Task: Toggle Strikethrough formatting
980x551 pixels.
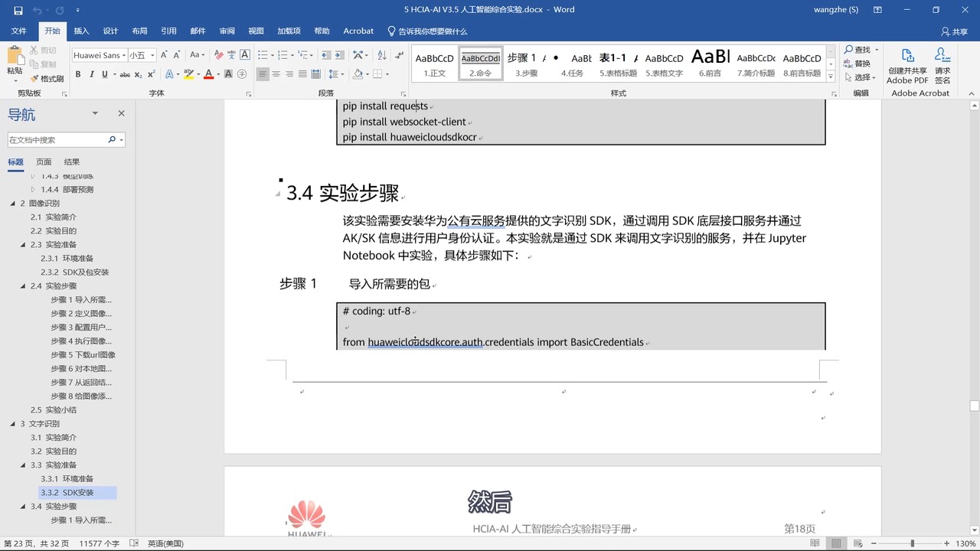Action: (126, 74)
